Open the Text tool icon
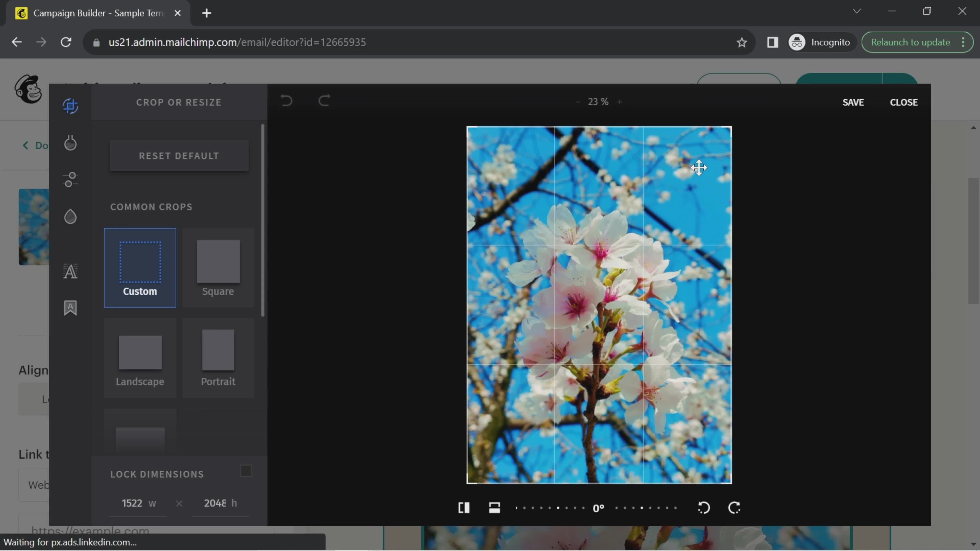980x551 pixels. (x=70, y=271)
